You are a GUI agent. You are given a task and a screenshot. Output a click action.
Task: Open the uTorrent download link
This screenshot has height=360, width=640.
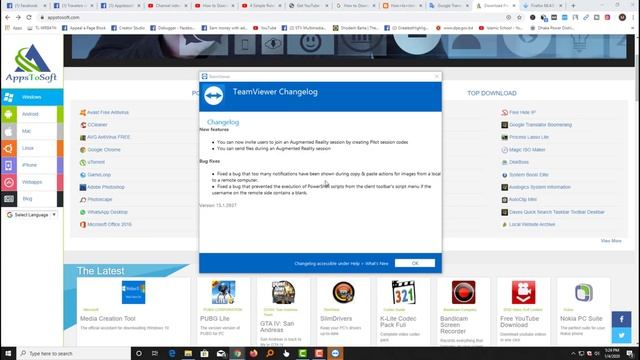(96, 162)
